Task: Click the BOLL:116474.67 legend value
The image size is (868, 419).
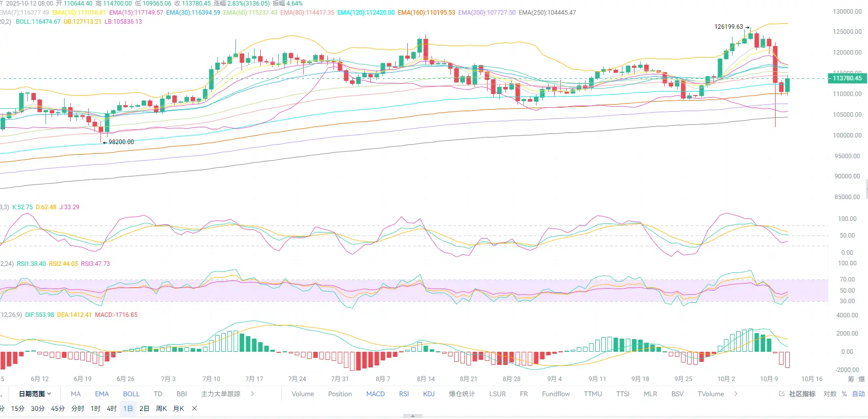Action: [x=38, y=22]
